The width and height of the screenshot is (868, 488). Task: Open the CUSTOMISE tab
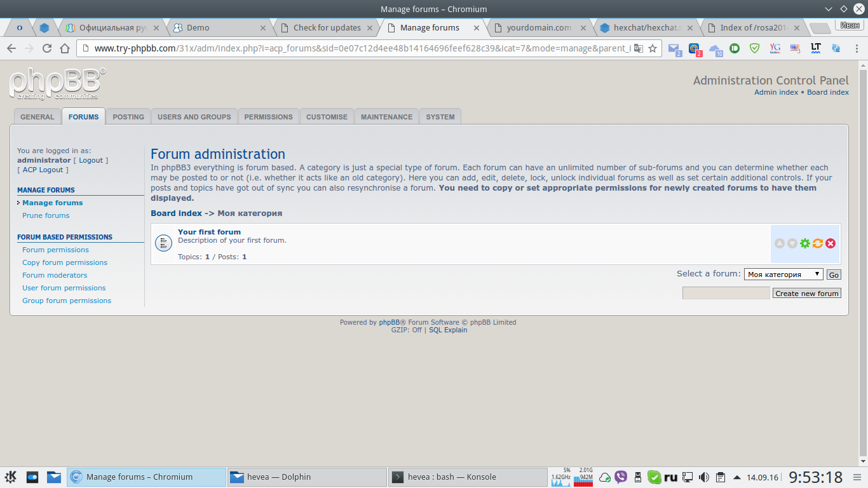click(x=327, y=117)
